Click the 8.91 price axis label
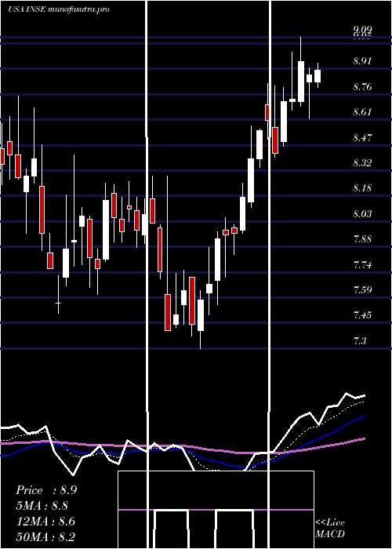The height and width of the screenshot is (549, 392). point(362,61)
